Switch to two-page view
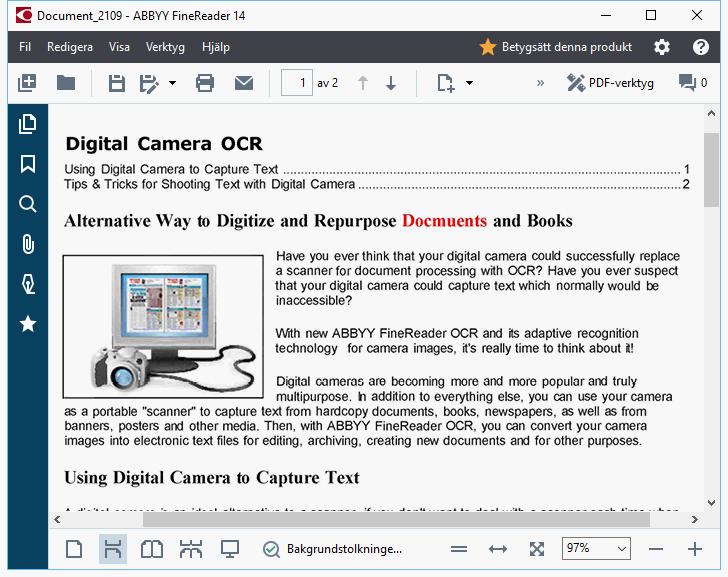728x577 pixels. click(152, 549)
